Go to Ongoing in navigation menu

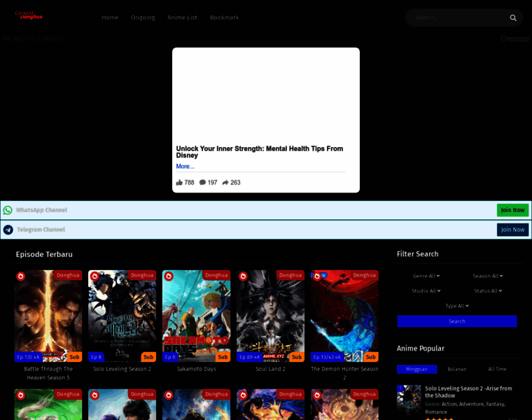pyautogui.click(x=143, y=17)
